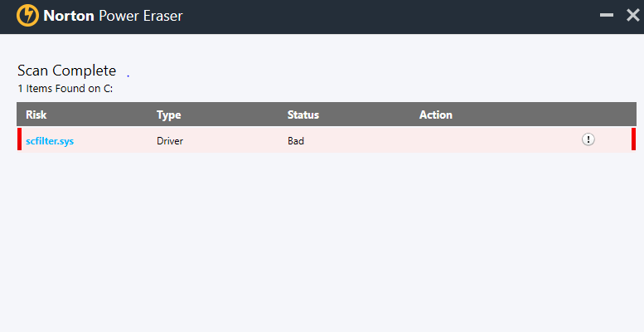This screenshot has width=644, height=332.
Task: Minimize the Norton Power Eraser window
Action: [607, 16]
